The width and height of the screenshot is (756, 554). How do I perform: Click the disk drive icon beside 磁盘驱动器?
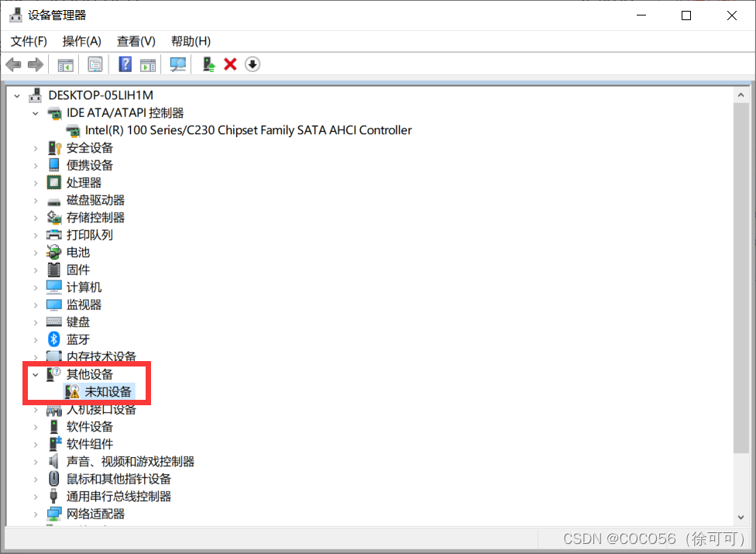(54, 202)
